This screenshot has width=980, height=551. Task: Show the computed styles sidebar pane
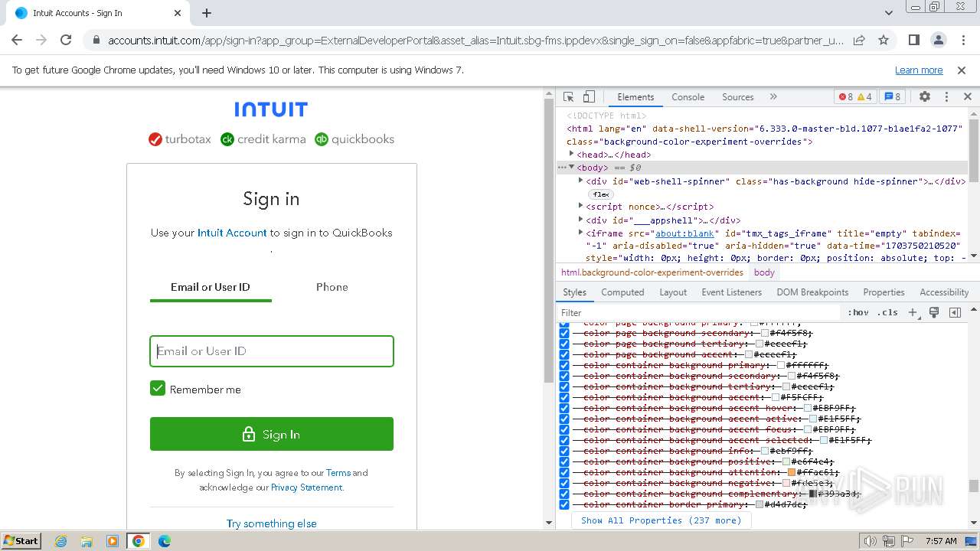click(955, 312)
